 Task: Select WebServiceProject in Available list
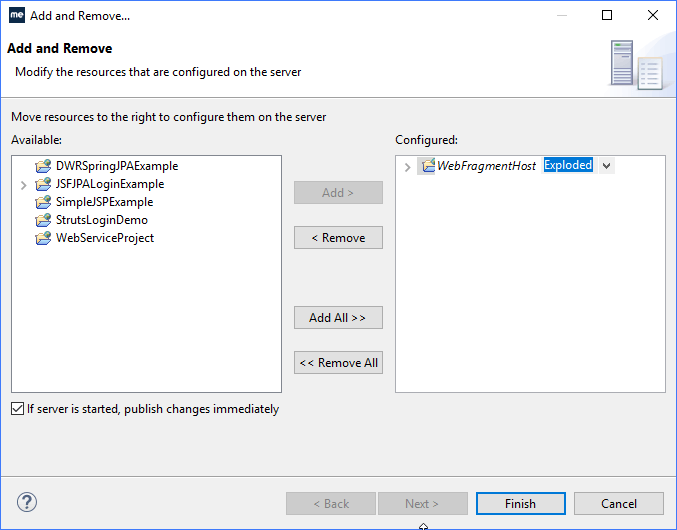point(104,238)
